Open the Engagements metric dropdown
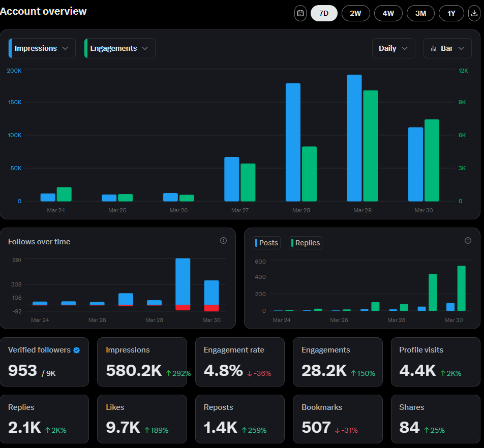This screenshot has width=484, height=448. (x=120, y=48)
